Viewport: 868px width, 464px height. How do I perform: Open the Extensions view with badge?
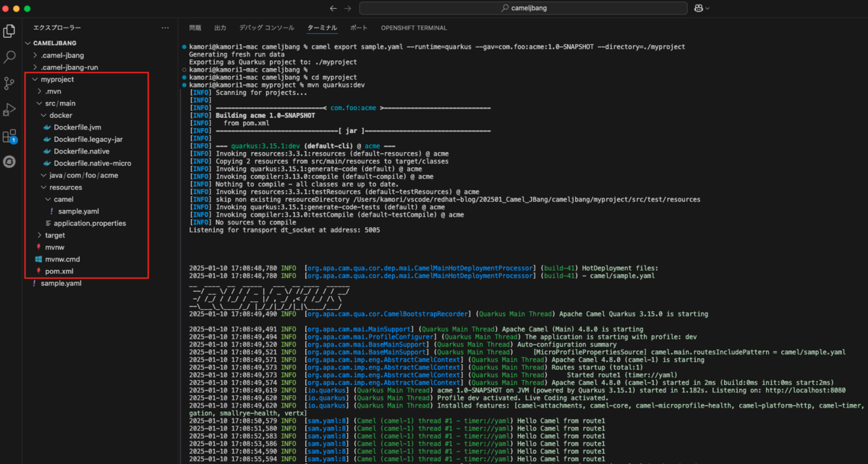point(10,135)
